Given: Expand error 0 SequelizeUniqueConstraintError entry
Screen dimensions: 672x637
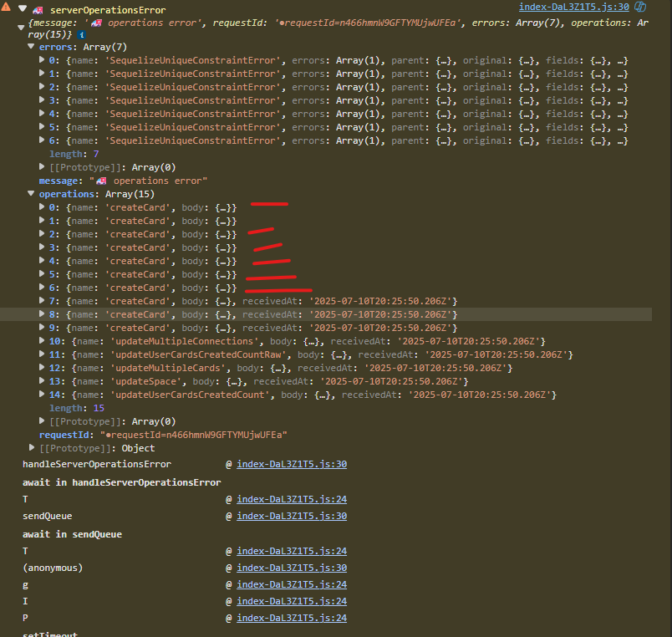Looking at the screenshot, I should 43,61.
